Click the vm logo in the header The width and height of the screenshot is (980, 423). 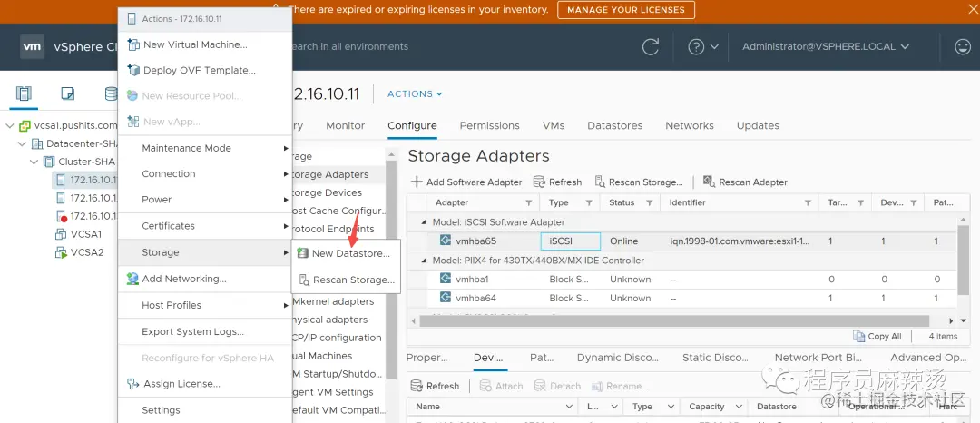tap(32, 47)
